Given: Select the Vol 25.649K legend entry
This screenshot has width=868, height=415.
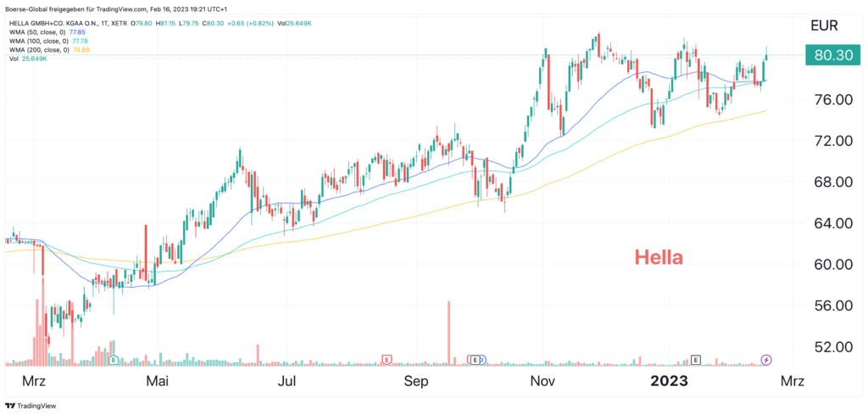Looking at the screenshot, I should [28, 59].
